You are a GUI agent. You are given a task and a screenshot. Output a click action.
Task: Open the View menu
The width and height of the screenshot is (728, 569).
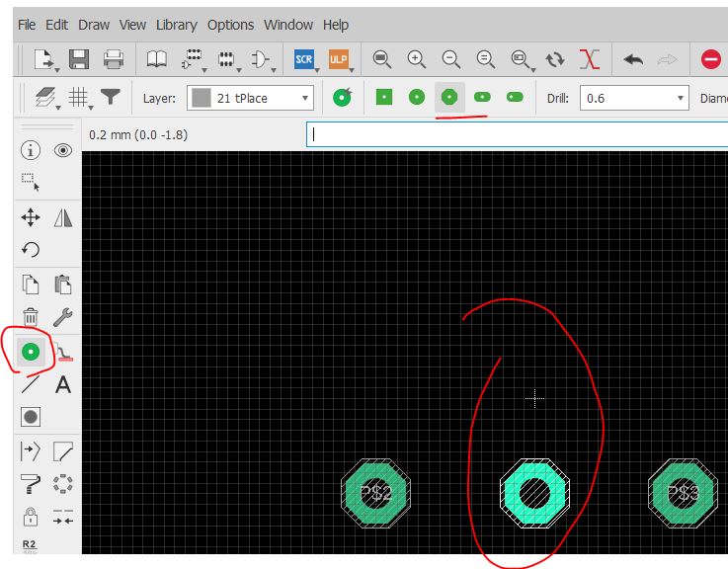[132, 25]
